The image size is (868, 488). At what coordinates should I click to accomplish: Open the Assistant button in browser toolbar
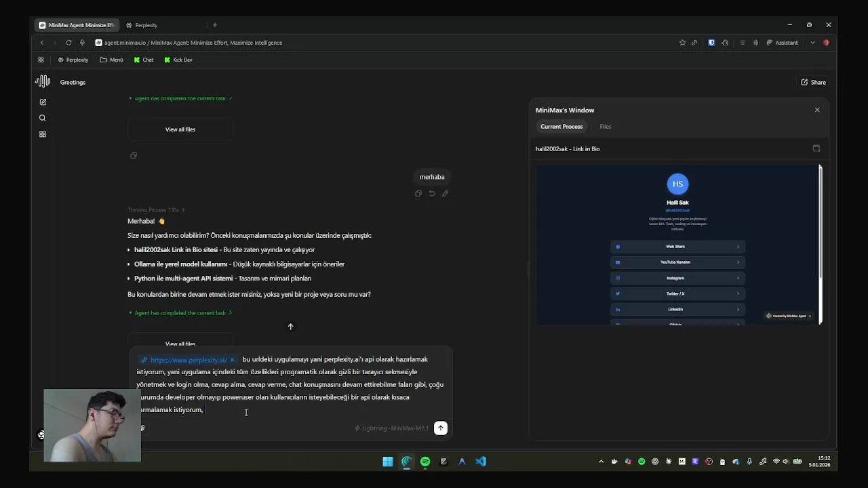782,43
